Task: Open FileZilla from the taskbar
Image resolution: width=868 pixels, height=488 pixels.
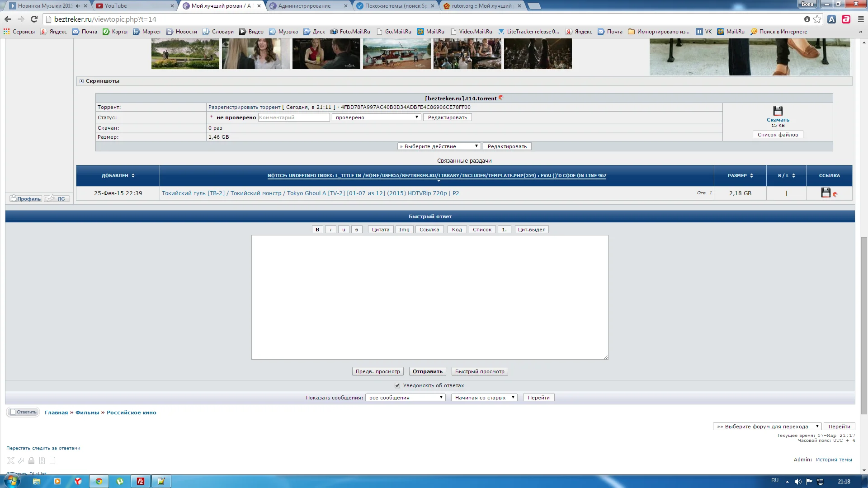Action: coord(141,481)
